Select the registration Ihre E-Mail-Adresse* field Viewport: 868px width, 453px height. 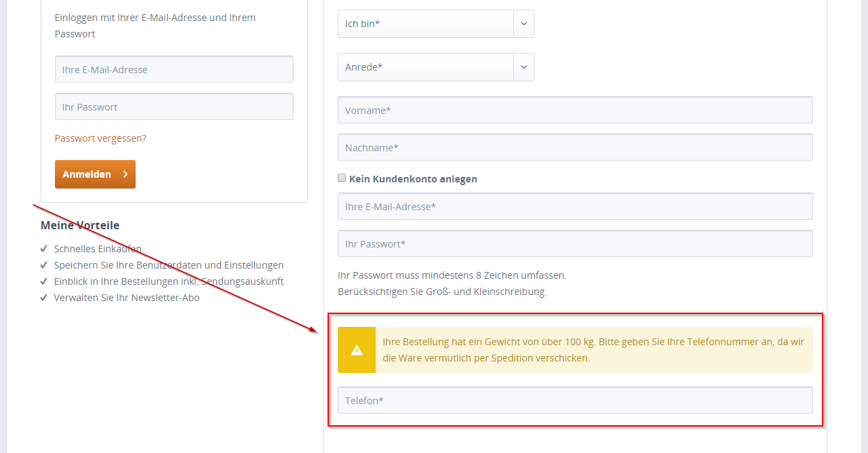575,206
